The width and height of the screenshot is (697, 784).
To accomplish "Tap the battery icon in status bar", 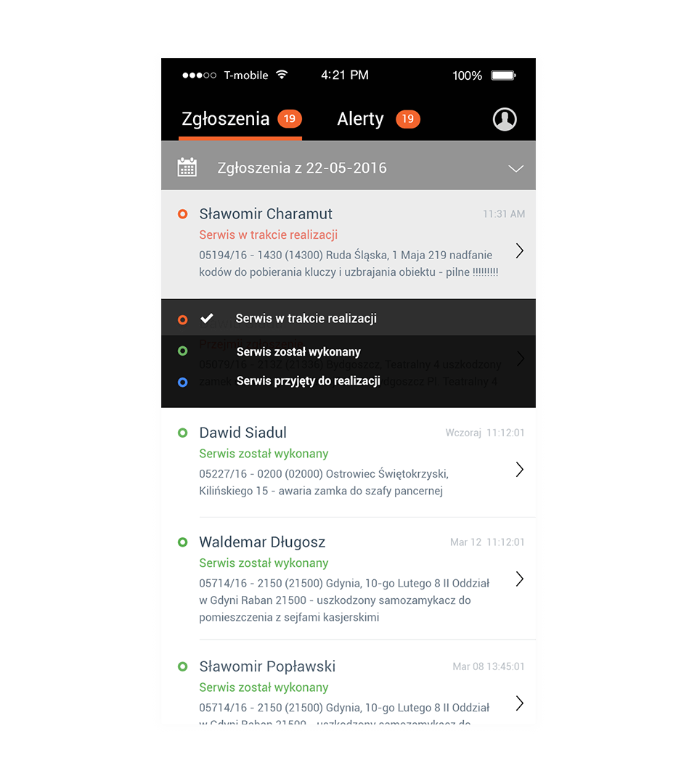I will click(503, 75).
